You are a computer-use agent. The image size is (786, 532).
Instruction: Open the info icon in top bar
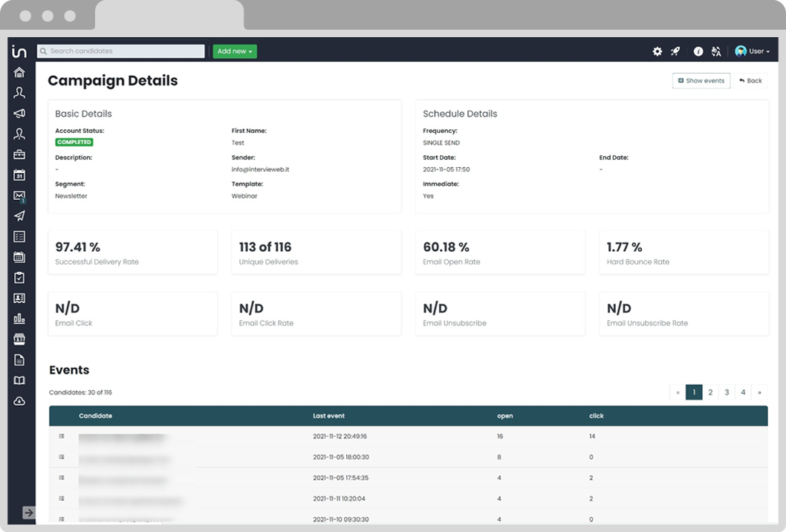point(698,51)
